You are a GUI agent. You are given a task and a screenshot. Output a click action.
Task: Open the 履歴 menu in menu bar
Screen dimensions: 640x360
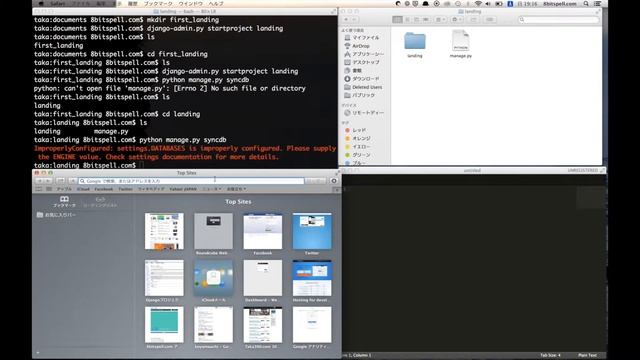tap(133, 4)
